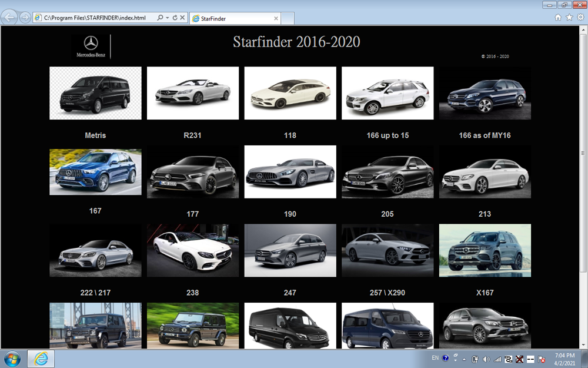Open the 177 hatchback image
This screenshot has width=588, height=368.
193,171
